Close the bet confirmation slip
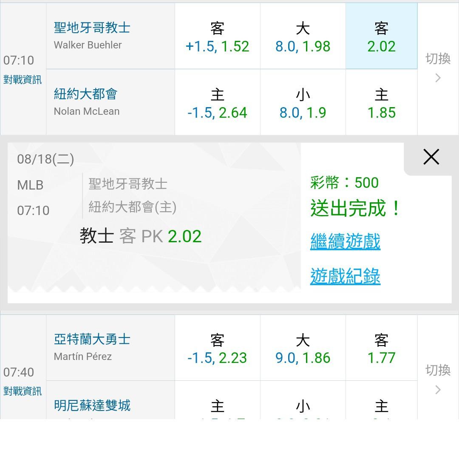 pyautogui.click(x=431, y=157)
